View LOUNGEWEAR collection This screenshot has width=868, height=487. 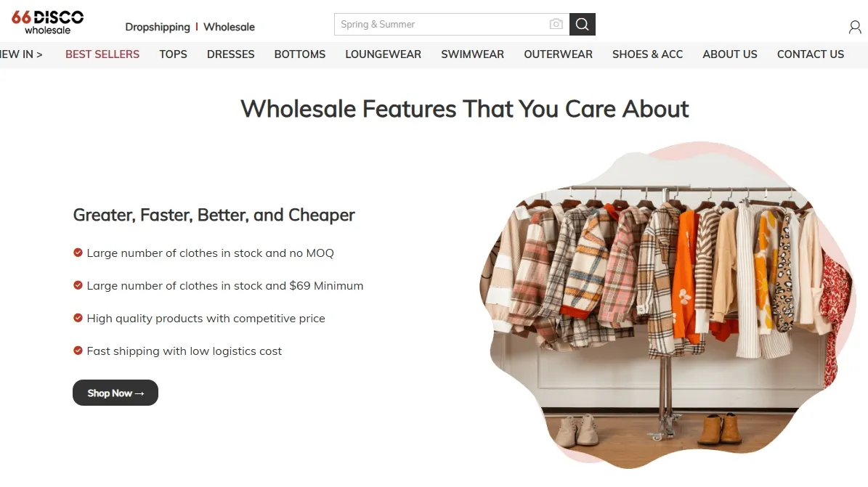pos(383,54)
